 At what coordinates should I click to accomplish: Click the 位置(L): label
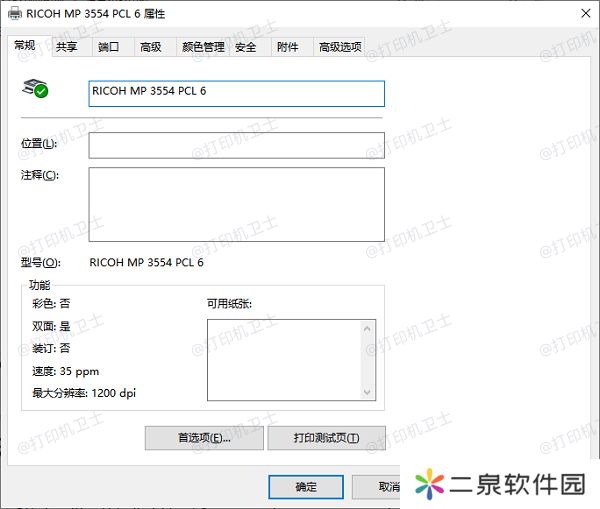coord(39,144)
